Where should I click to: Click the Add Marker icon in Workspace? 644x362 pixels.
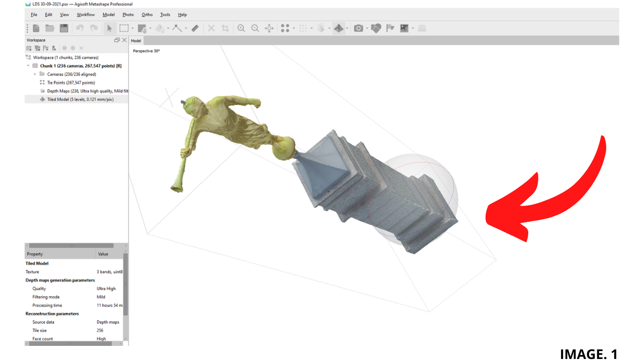click(x=46, y=48)
